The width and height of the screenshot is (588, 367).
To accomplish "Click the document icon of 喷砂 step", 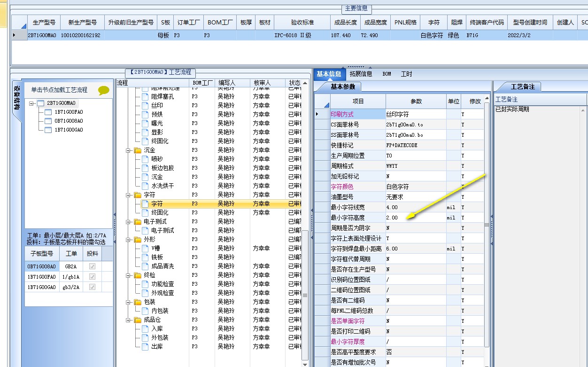I will click(145, 159).
